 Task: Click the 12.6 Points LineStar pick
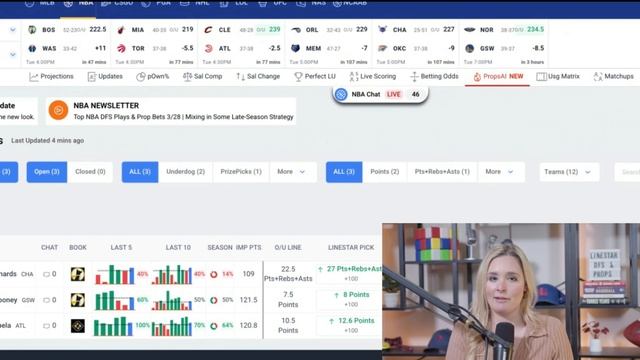coord(351,325)
